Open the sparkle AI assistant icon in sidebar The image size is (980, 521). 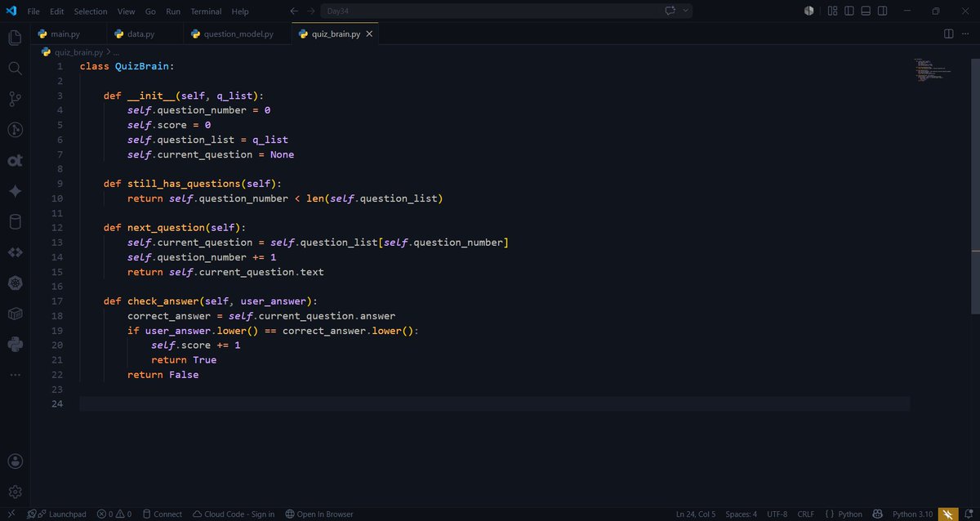coord(15,191)
